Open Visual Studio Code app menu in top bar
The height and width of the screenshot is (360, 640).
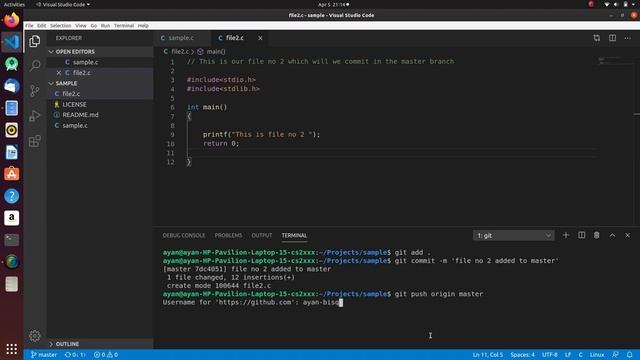coord(63,4)
